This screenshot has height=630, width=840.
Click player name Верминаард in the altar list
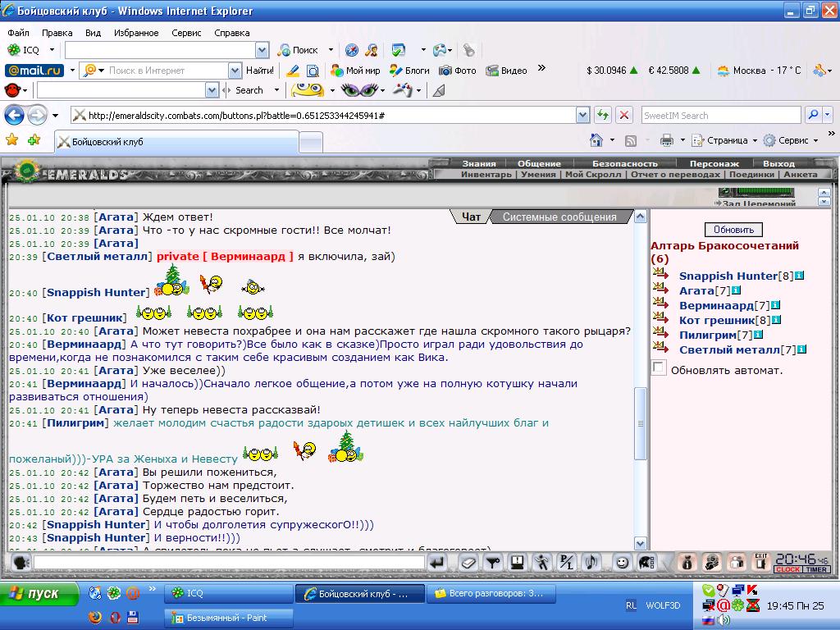(716, 305)
